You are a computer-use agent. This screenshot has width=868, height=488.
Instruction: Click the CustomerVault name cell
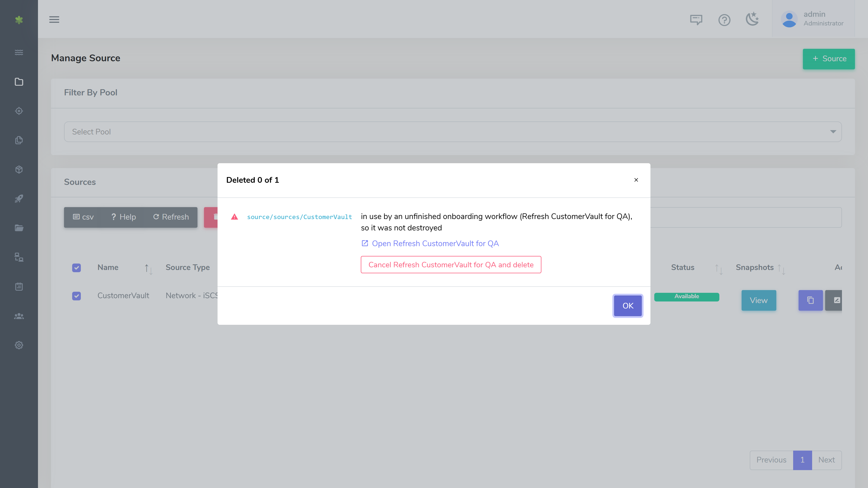(x=123, y=296)
